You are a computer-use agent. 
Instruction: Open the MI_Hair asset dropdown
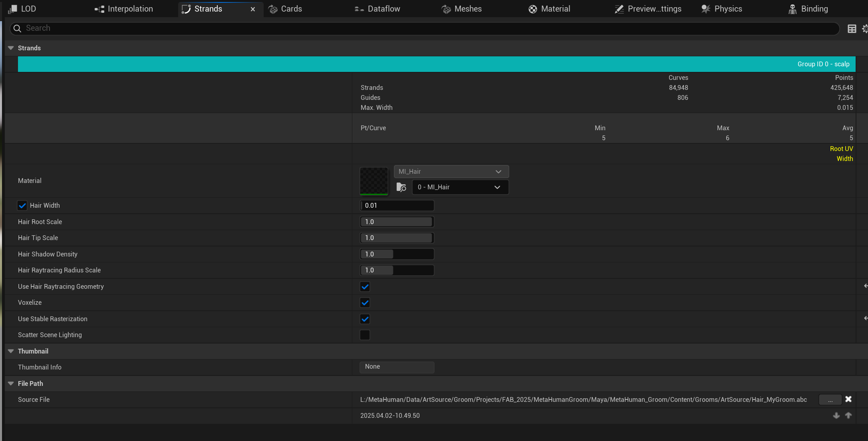coord(451,172)
